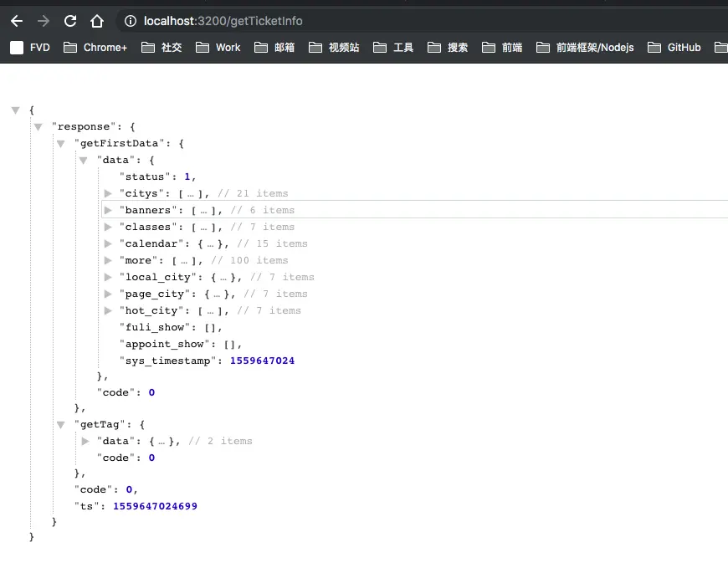Screen dimensions: 728x568
Task: Expand the "banners" array node
Action: click(108, 210)
